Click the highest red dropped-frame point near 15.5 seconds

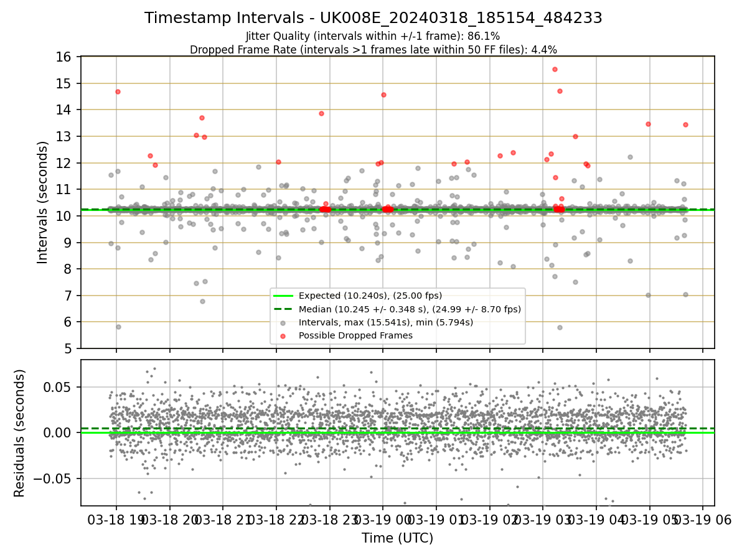pos(555,69)
